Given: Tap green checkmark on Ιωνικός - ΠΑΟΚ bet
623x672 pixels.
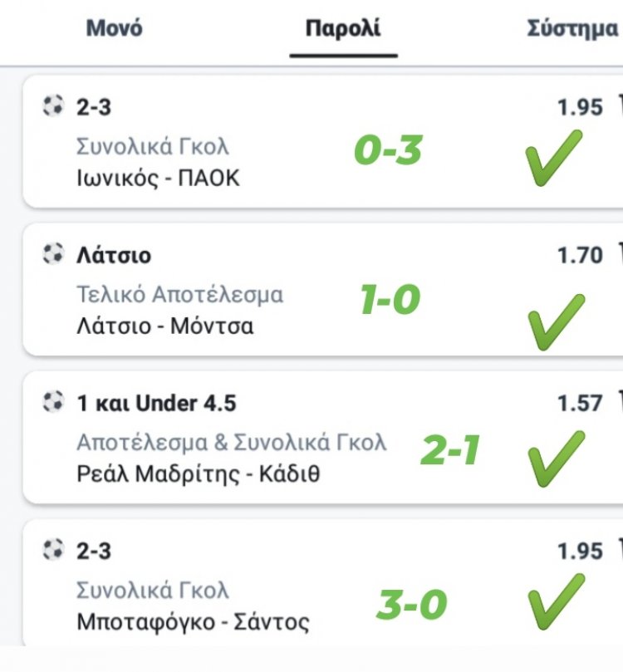Looking at the screenshot, I should (x=554, y=158).
